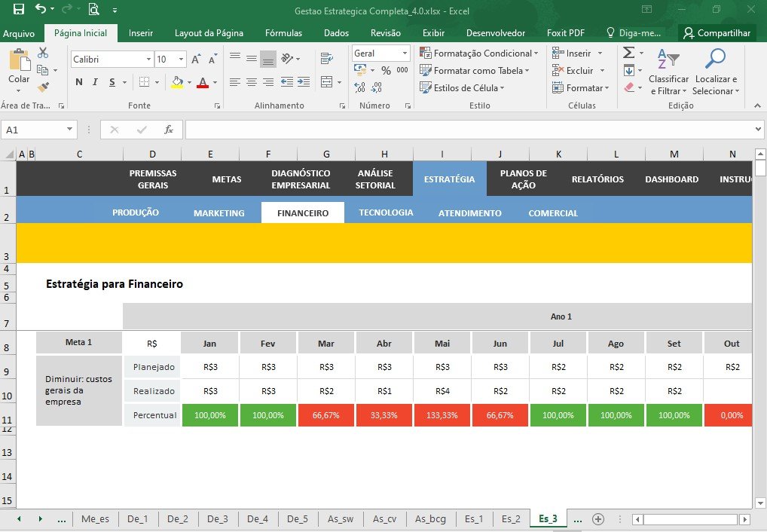Open the DASHBOARD navigation link
The height and width of the screenshot is (532, 767).
[671, 179]
